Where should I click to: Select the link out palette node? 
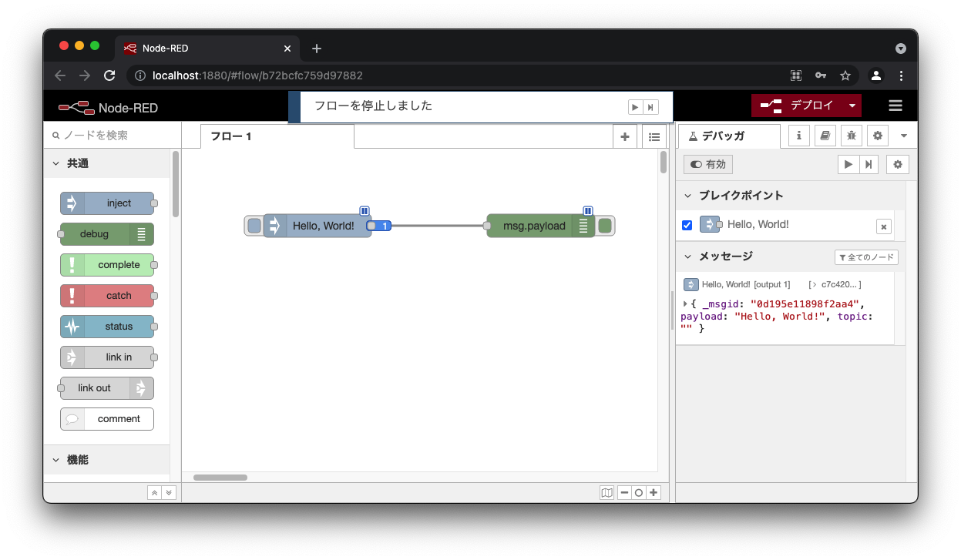point(107,388)
